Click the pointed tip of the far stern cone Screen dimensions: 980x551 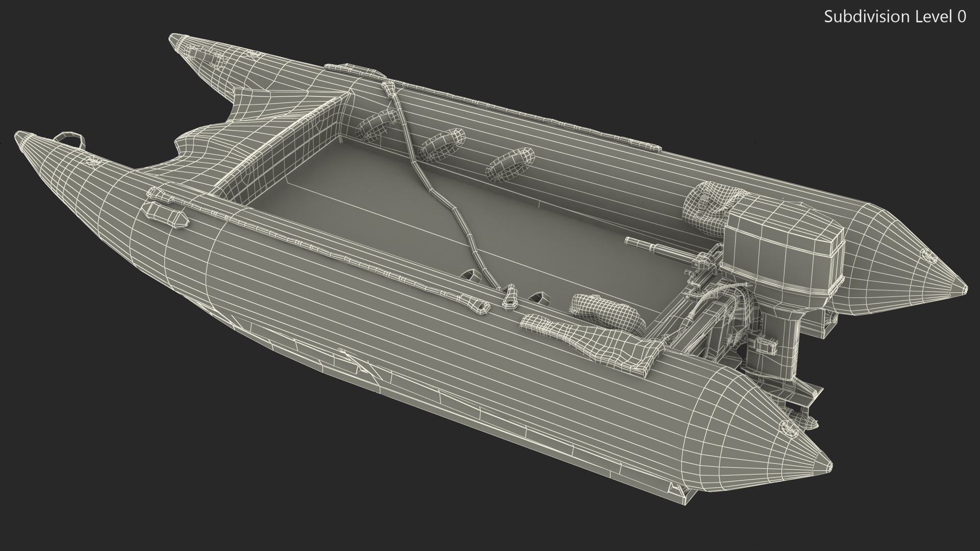coord(962,287)
